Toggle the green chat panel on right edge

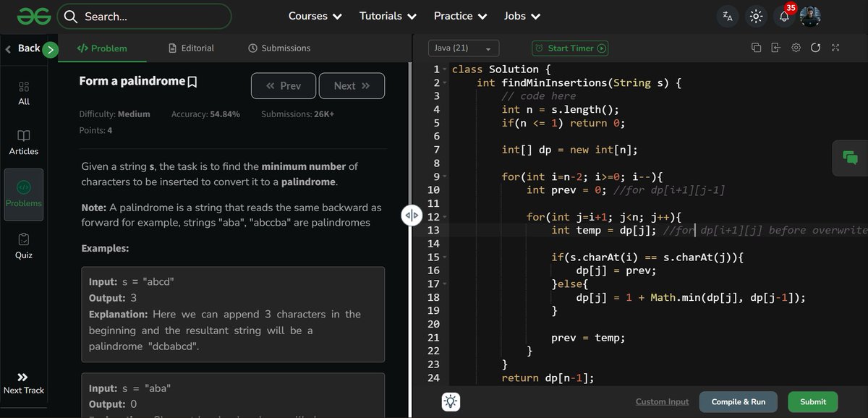[850, 158]
